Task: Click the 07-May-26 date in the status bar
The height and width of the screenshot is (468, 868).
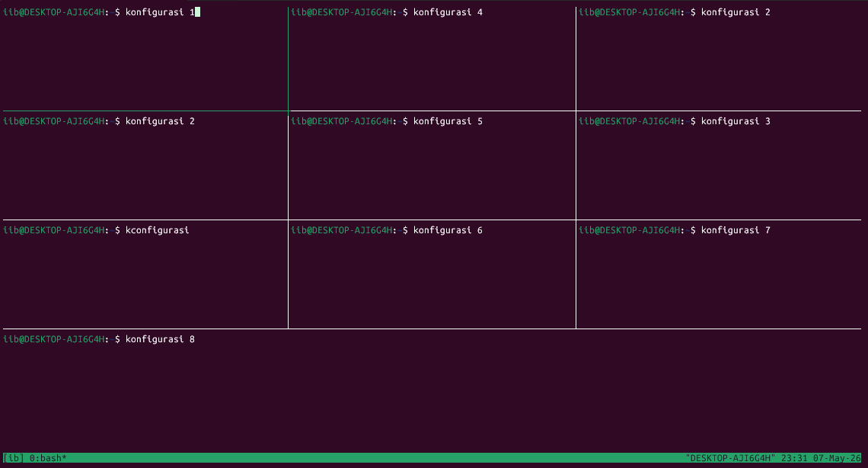Action: (837, 458)
